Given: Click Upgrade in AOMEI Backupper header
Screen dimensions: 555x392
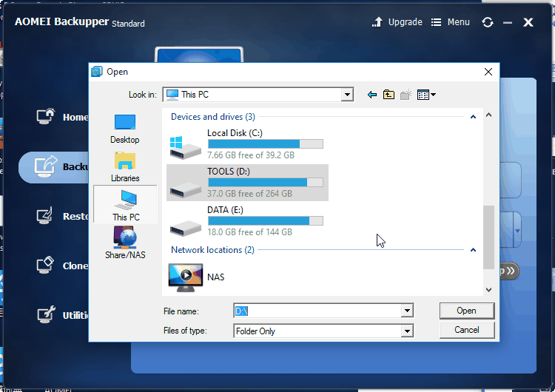Looking at the screenshot, I should [397, 22].
